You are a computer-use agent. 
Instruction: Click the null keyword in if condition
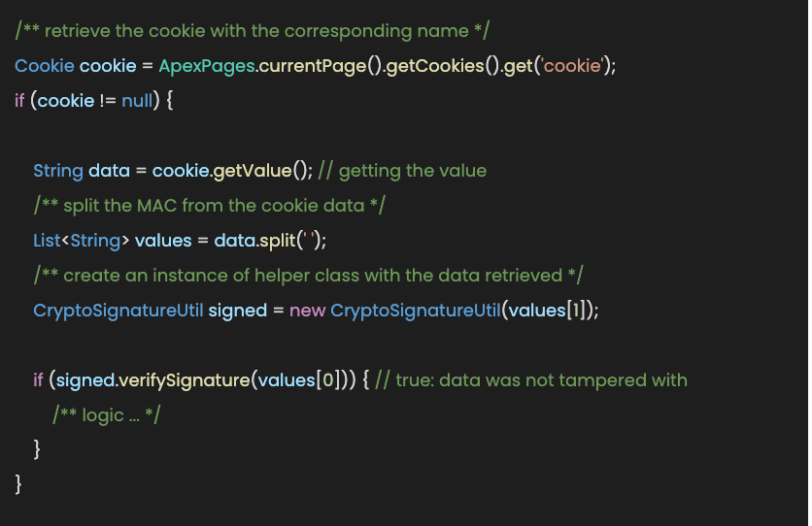pyautogui.click(x=137, y=100)
